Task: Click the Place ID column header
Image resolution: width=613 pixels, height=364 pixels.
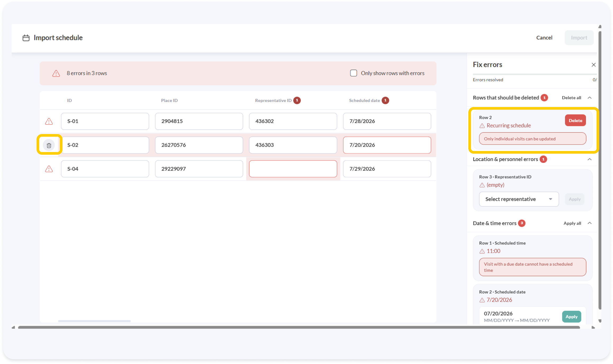Action: tap(169, 100)
